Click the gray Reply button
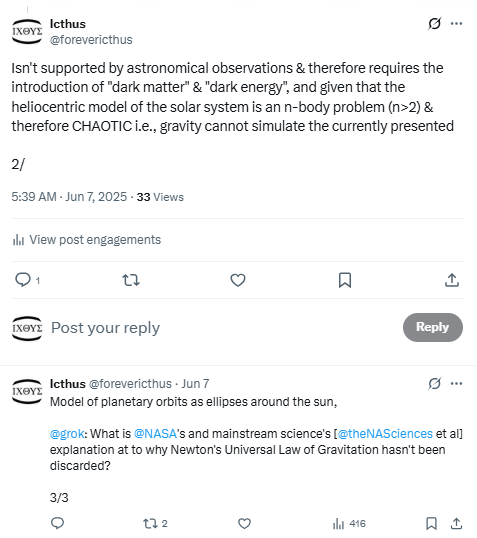477x538 pixels. pyautogui.click(x=433, y=327)
